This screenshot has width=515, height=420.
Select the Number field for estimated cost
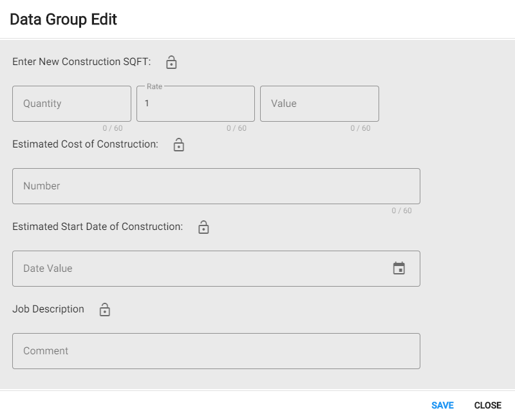(x=216, y=186)
